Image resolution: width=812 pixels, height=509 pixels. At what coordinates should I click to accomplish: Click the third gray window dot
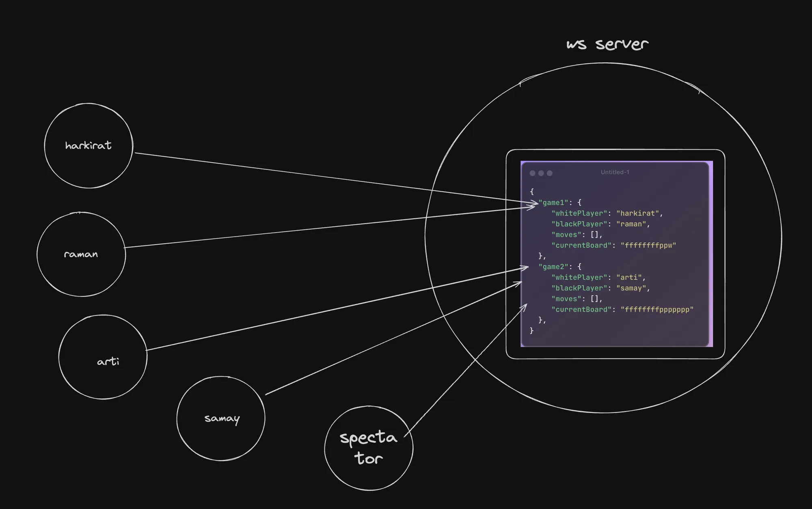pyautogui.click(x=549, y=173)
